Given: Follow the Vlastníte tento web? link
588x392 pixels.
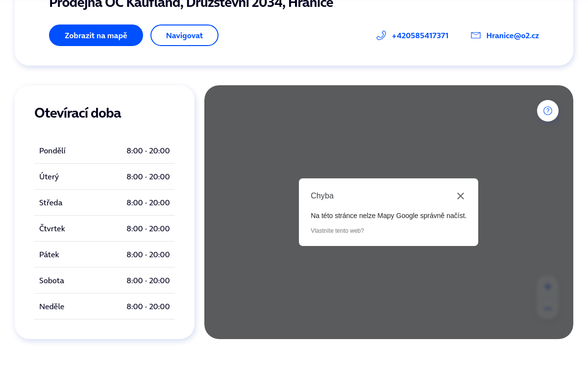Looking at the screenshot, I should point(337,231).
